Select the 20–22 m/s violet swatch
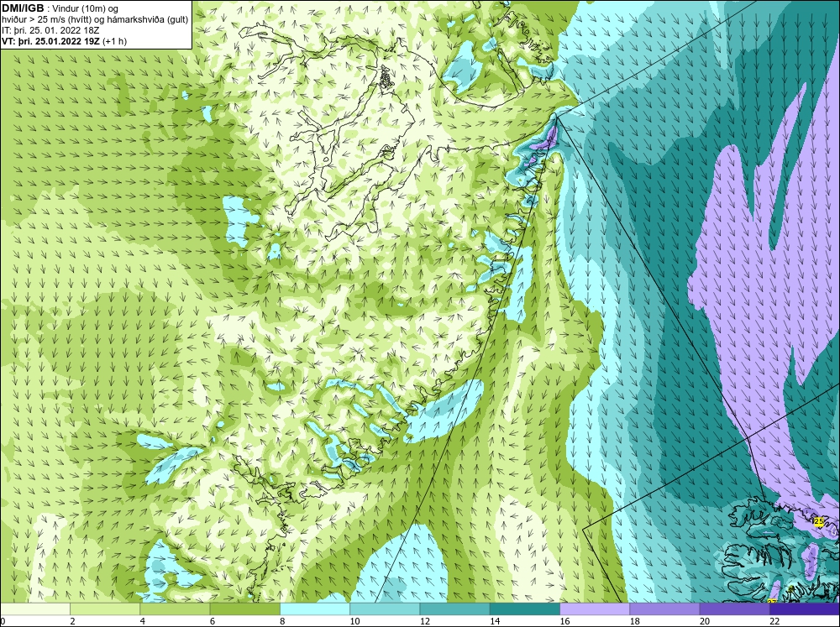This screenshot has height=627, width=840. point(734,609)
